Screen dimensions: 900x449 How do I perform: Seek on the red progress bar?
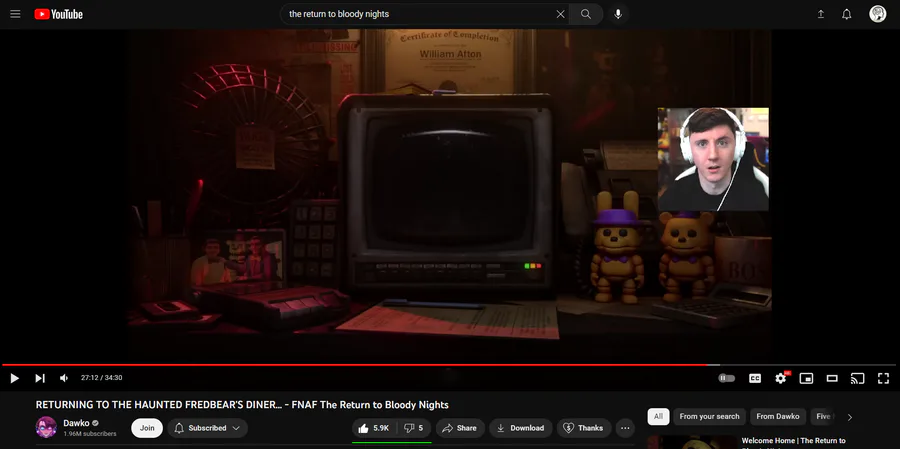[x=449, y=365]
